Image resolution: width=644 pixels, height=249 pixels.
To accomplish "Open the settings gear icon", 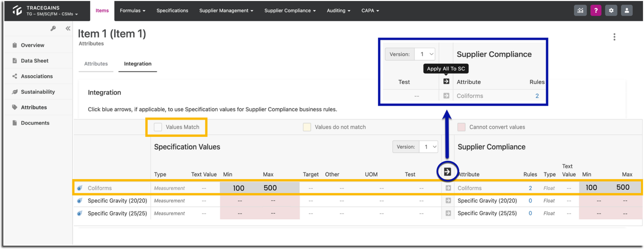I will click(611, 10).
